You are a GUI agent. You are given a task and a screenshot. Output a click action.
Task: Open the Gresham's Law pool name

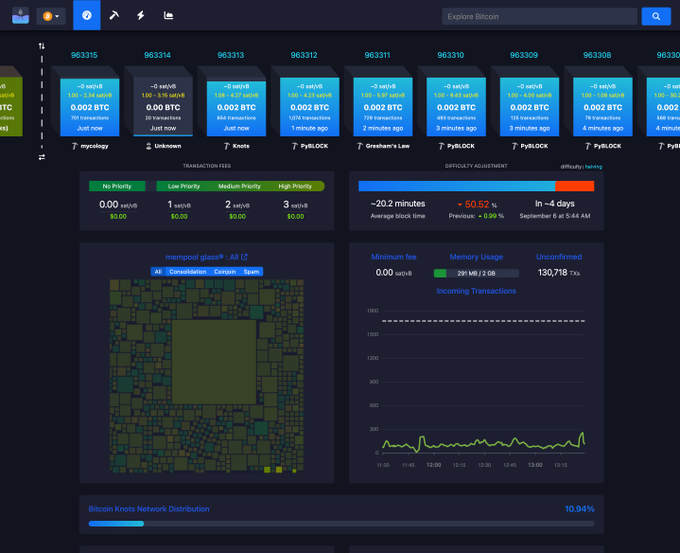[388, 146]
